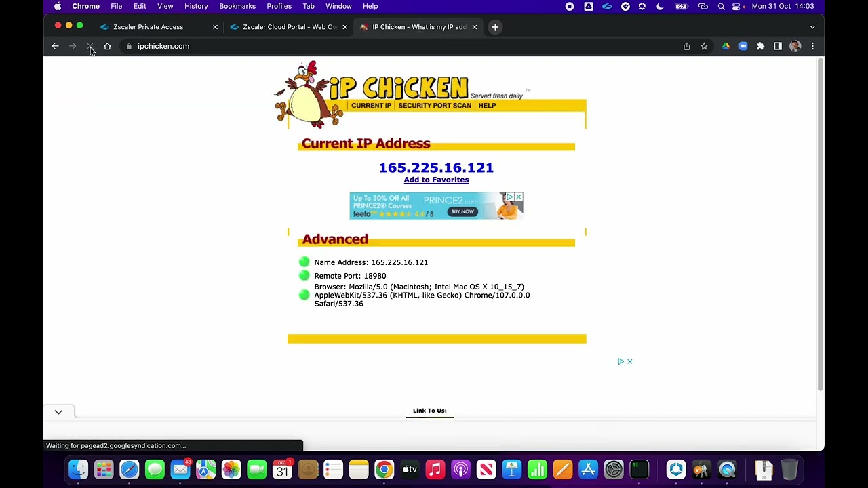This screenshot has height=488, width=868.
Task: Open Music app from the Dock
Action: pyautogui.click(x=435, y=469)
